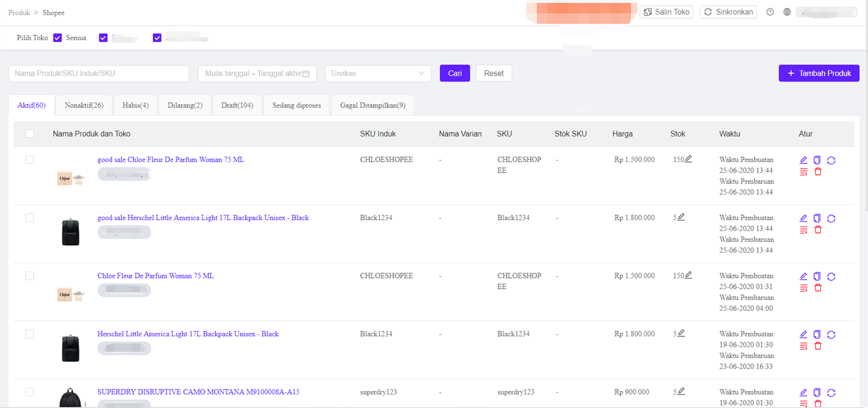Click the copy icon for first product row

click(817, 160)
